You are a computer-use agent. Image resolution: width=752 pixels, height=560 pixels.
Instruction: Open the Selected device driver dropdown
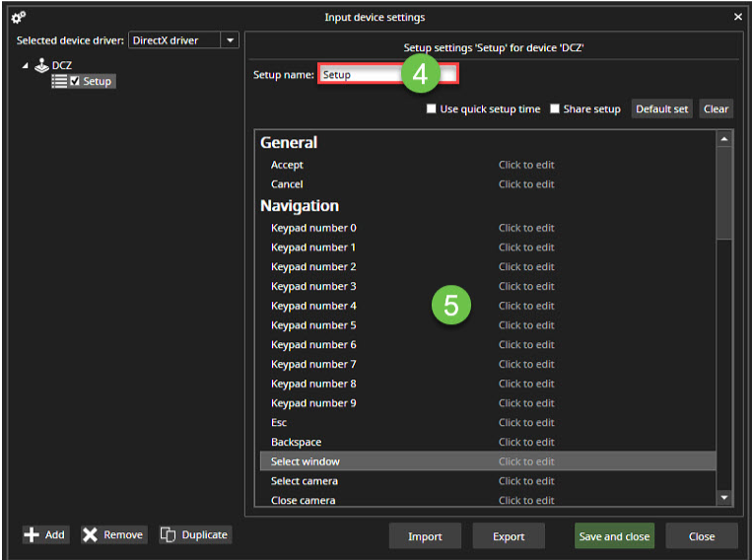click(230, 40)
